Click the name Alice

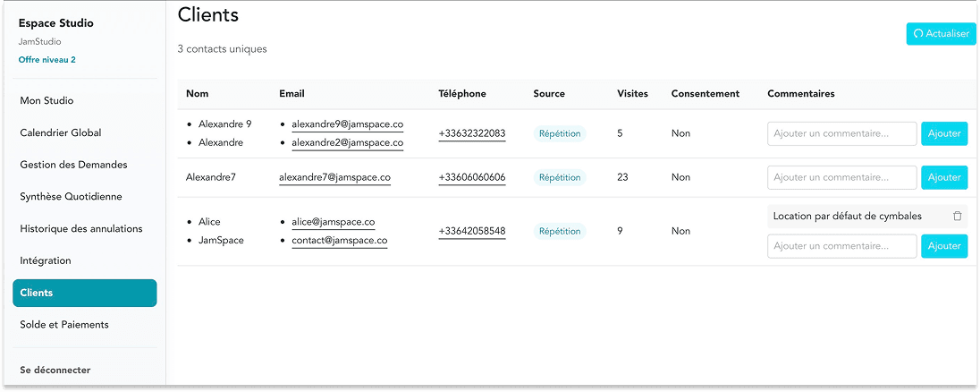[x=209, y=222]
